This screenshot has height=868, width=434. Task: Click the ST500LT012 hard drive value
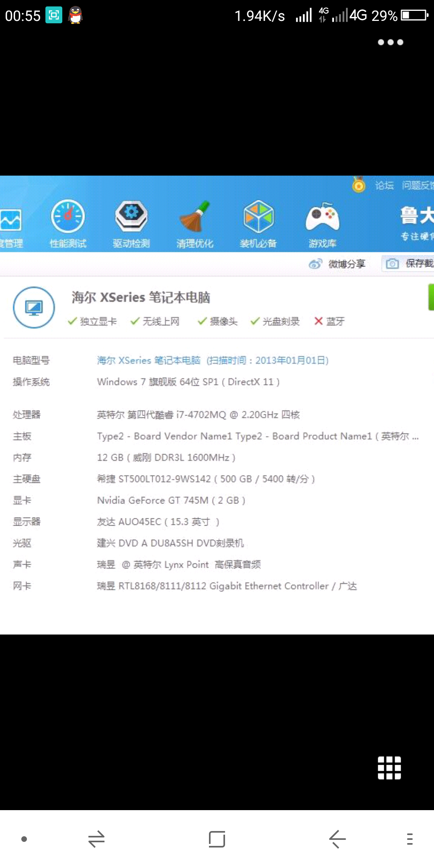click(206, 479)
